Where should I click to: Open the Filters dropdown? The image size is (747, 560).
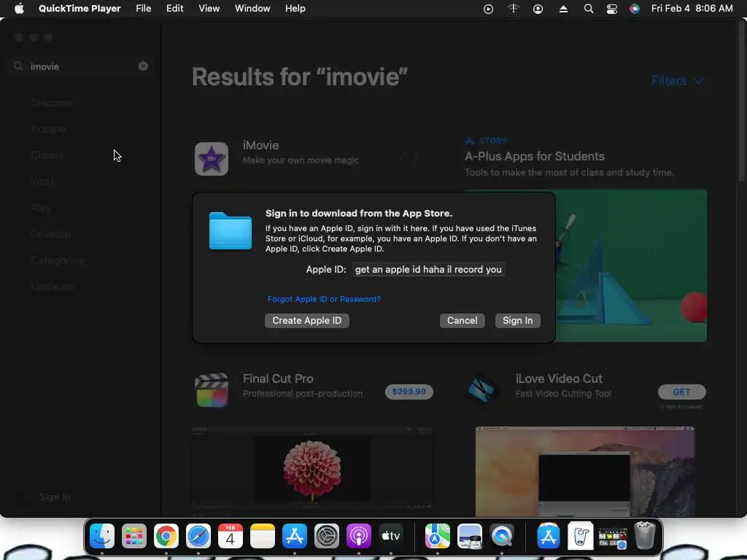coord(677,81)
